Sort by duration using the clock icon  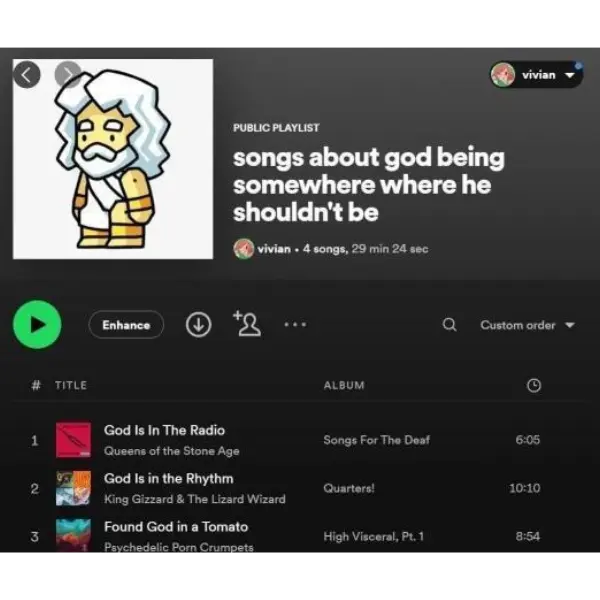click(x=534, y=385)
